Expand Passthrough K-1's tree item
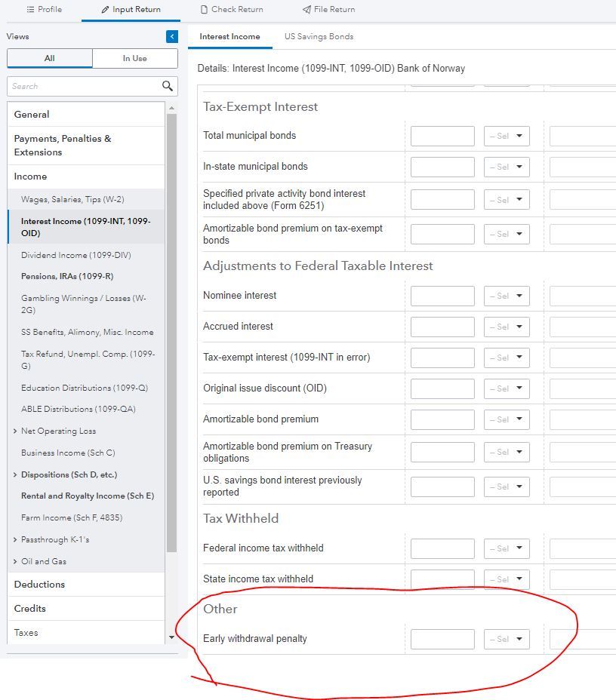The width and height of the screenshot is (616, 700). point(16,540)
